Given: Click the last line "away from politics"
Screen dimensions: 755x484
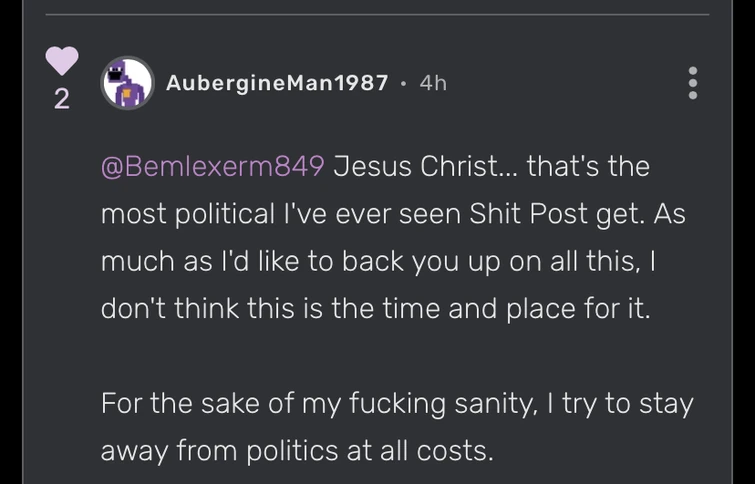Looking at the screenshot, I should (x=297, y=452).
